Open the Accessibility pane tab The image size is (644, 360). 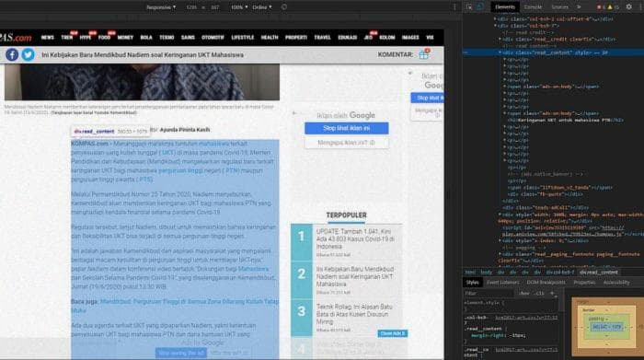point(616,283)
